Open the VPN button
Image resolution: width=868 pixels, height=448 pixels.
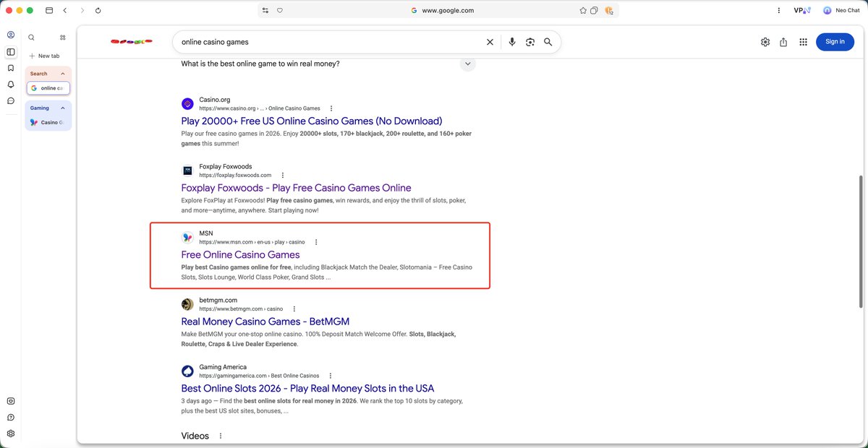[801, 11]
